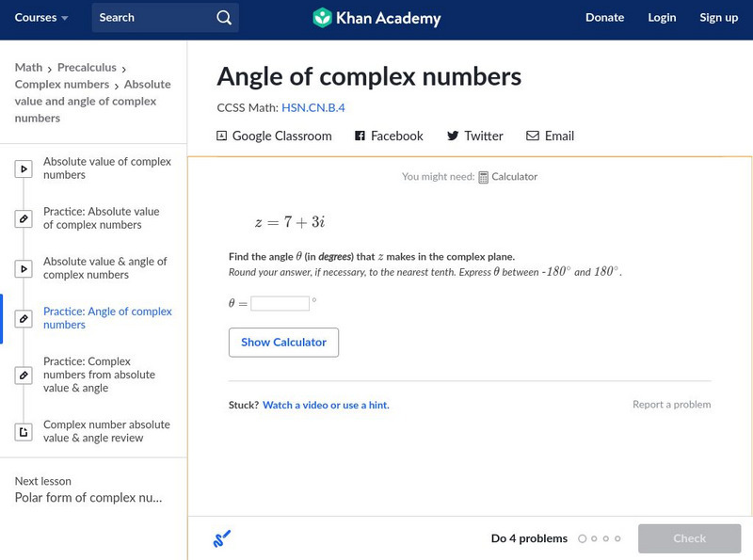Open Complex number absolute value & angle review
Screen dimensions: 753x560
pos(106,431)
